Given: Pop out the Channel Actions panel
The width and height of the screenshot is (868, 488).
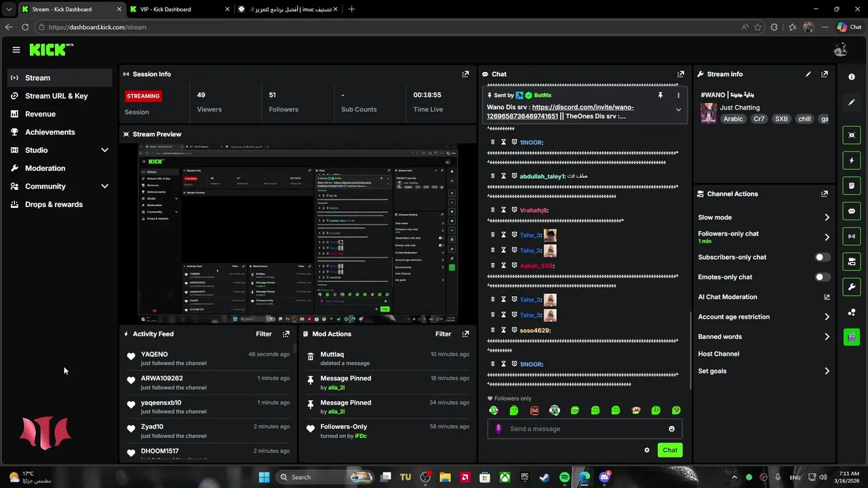Looking at the screenshot, I should pos(824,194).
